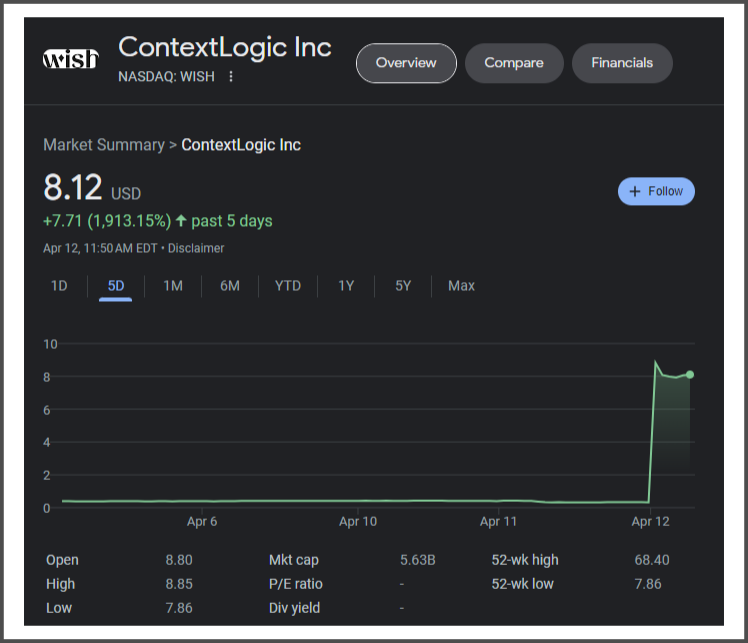Show the 5Y chart range
Screen dimensions: 748x643
(403, 286)
